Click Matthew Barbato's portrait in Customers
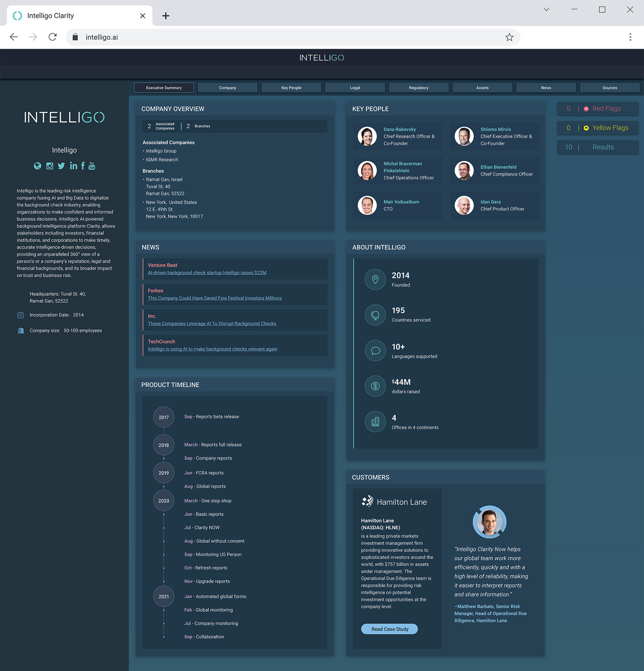 click(x=489, y=522)
